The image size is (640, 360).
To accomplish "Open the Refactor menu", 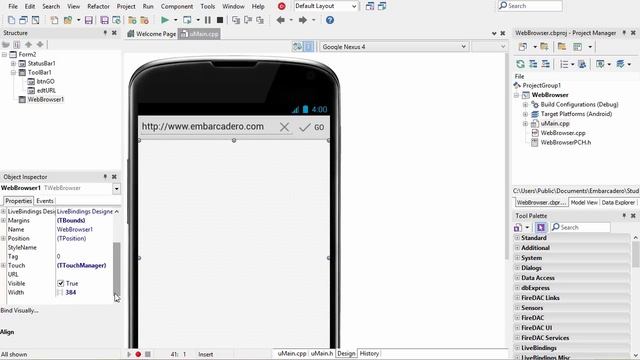I will [x=98, y=7].
